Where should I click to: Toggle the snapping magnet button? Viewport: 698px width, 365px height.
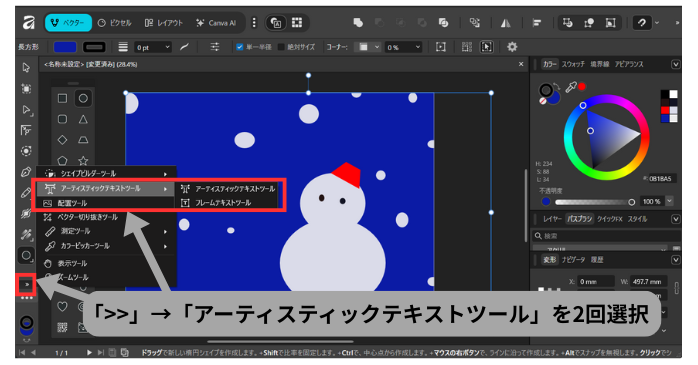641,23
